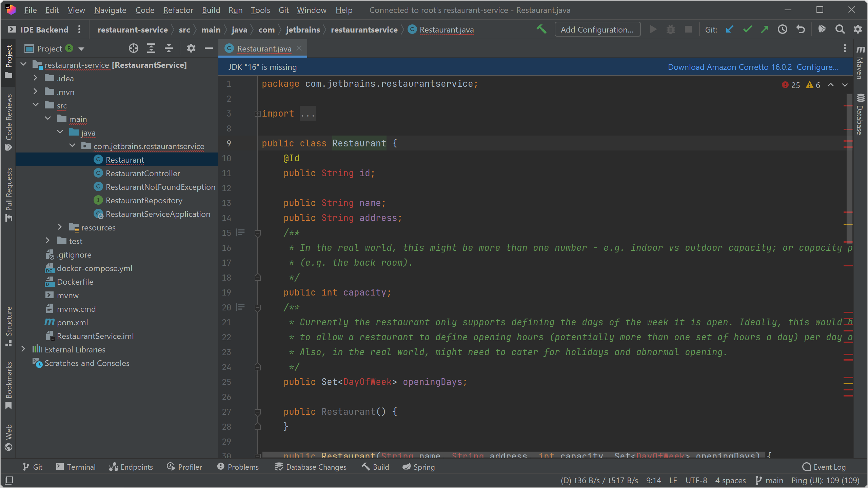Open pom.xml in project tree
The width and height of the screenshot is (868, 488).
coord(72,322)
